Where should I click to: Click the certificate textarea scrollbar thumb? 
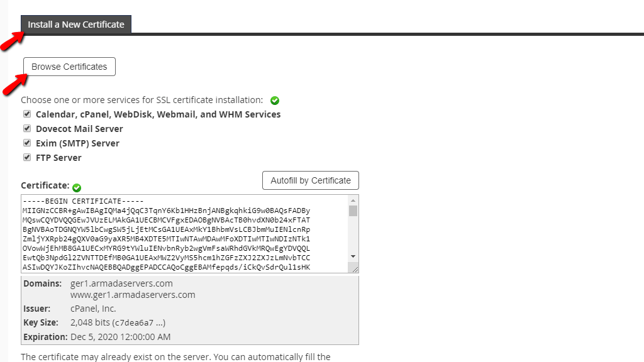[353, 211]
